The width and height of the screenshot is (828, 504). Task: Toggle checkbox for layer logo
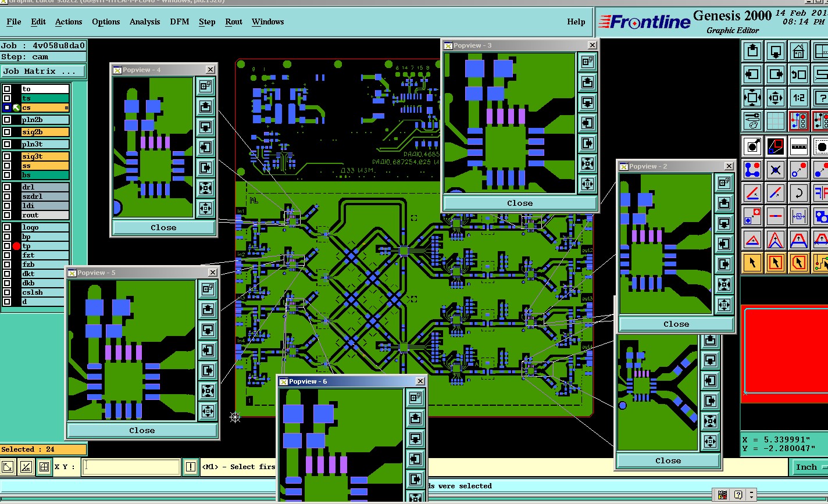pos(7,227)
